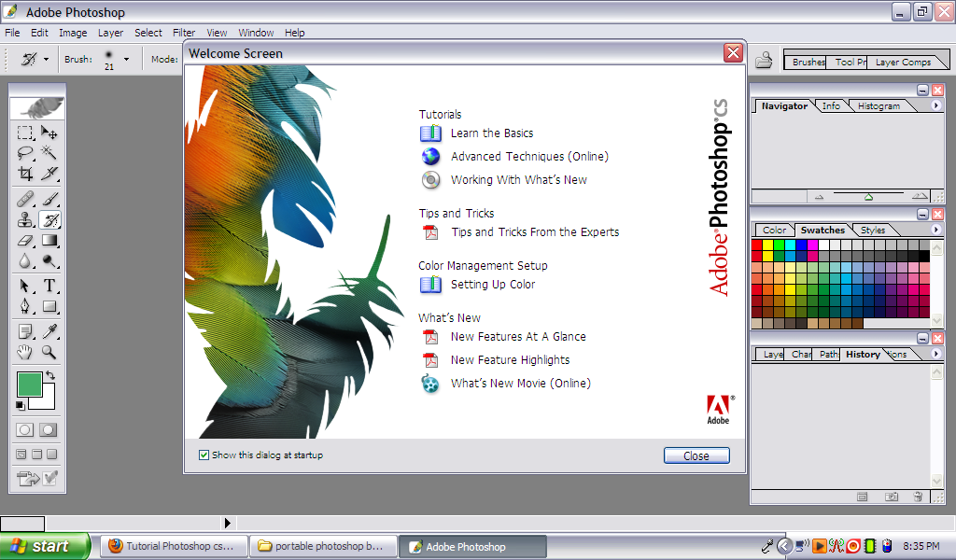Switch to the Histogram tab

879,106
